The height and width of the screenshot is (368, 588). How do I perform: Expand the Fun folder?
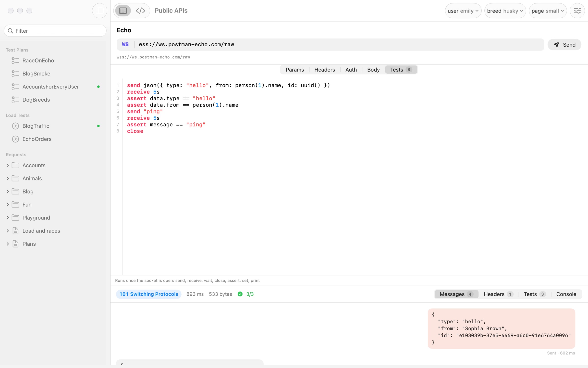pyautogui.click(x=8, y=205)
